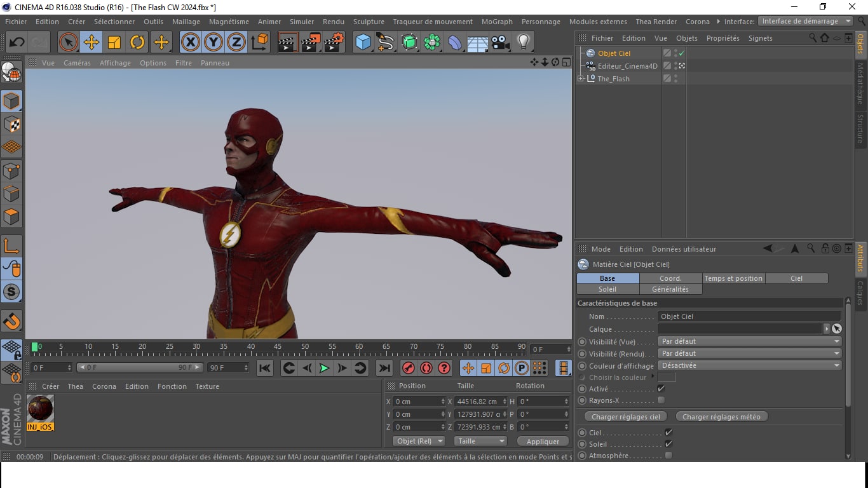Open render settings icon
This screenshot has width=868, height=488.
pyautogui.click(x=334, y=43)
